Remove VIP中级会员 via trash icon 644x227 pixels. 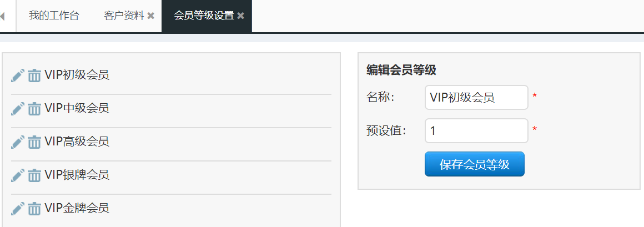(x=34, y=109)
